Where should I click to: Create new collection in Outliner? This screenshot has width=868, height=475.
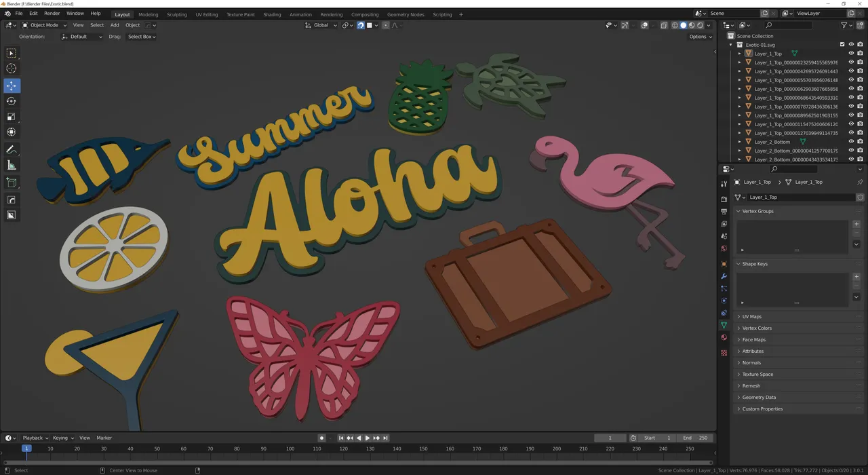tap(860, 25)
